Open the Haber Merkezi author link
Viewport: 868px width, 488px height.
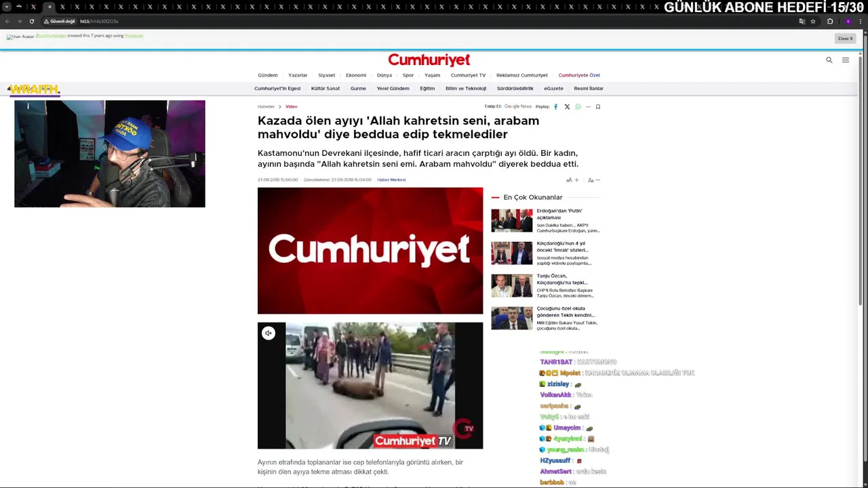pyautogui.click(x=391, y=180)
